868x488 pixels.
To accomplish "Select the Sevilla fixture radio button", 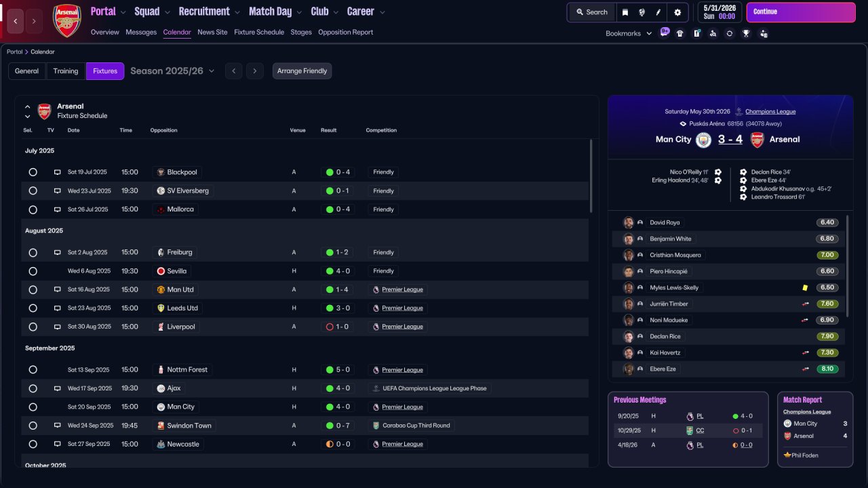I will click(x=33, y=271).
